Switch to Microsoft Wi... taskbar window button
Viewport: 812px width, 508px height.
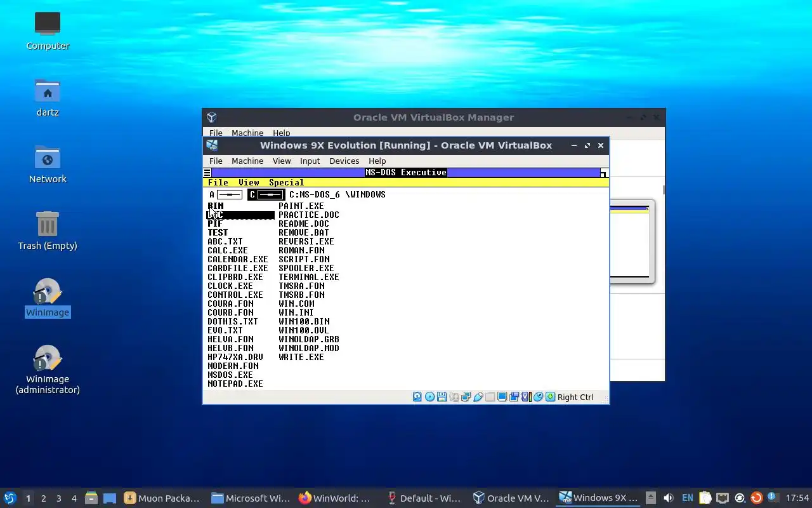250,498
